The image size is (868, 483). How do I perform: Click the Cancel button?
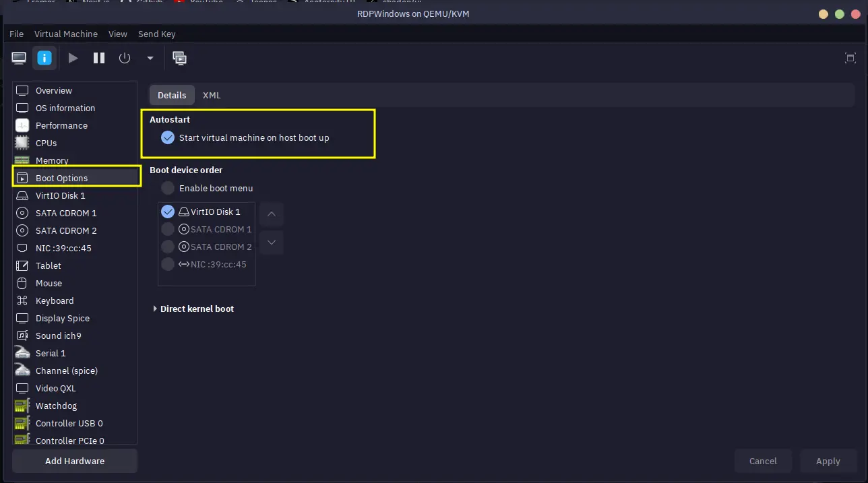point(763,461)
